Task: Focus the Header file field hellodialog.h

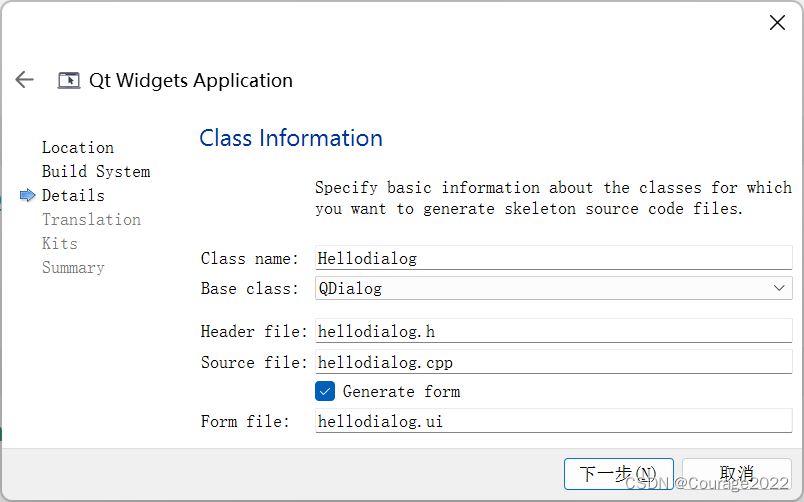Action: click(x=554, y=331)
